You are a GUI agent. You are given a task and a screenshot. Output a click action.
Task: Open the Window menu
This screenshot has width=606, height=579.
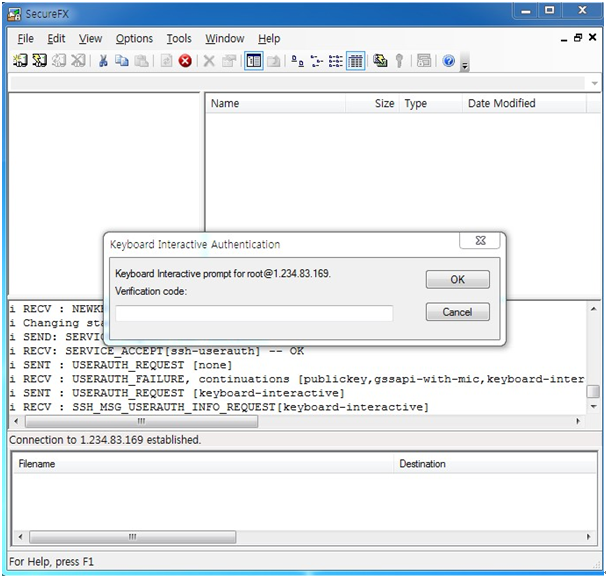(x=225, y=39)
